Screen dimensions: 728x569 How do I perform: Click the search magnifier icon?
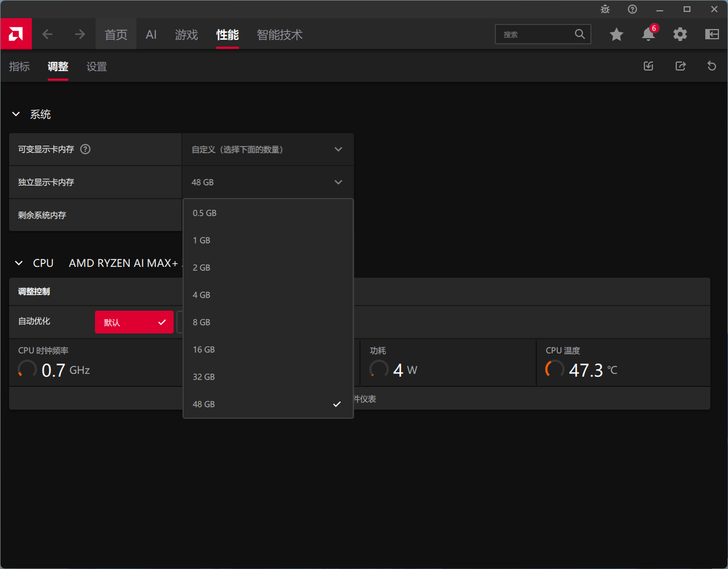click(580, 34)
